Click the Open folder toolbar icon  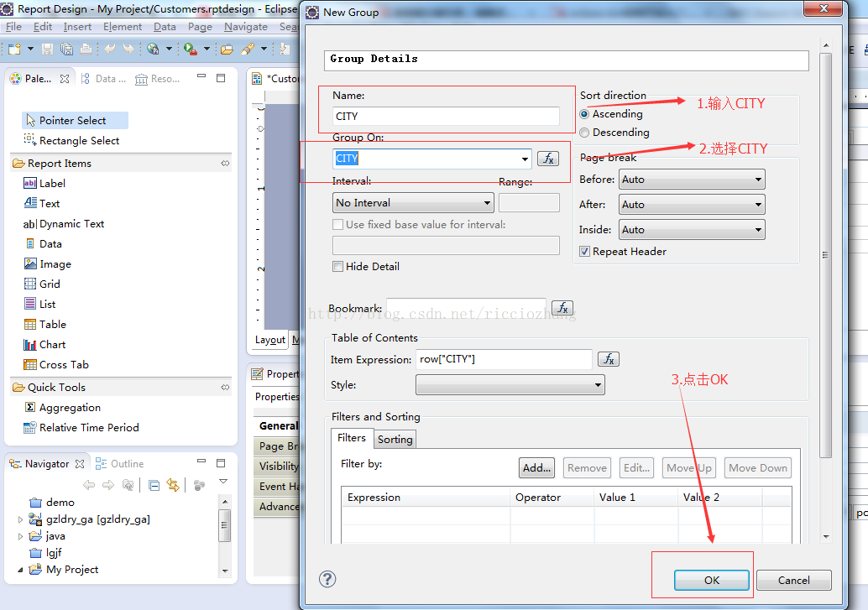point(227,50)
